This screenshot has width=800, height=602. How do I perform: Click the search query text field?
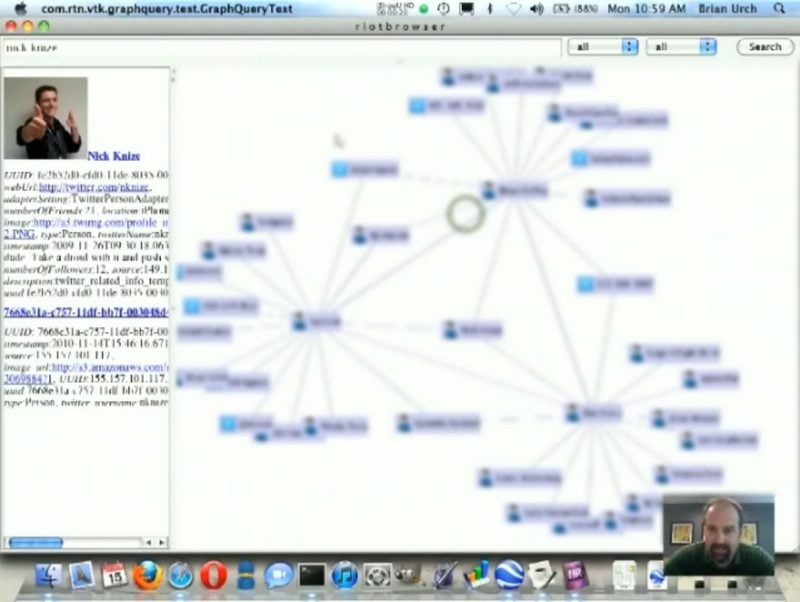pyautogui.click(x=280, y=47)
